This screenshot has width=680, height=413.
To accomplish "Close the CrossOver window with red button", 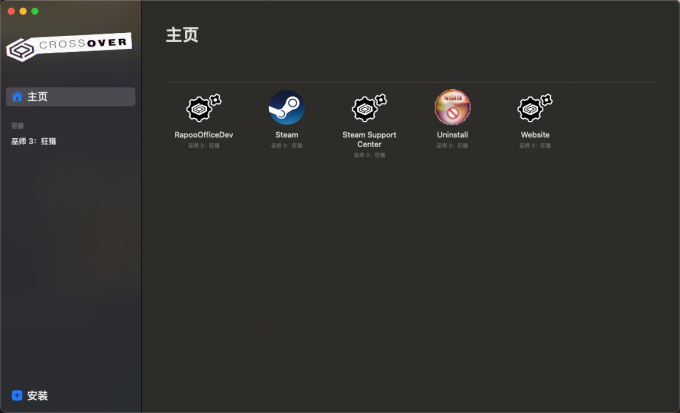I will click(11, 11).
